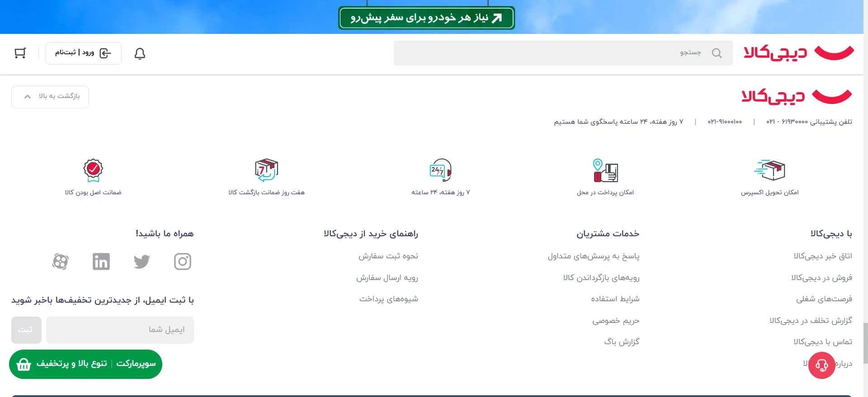
Task: Open the shopping cart icon
Action: (20, 53)
